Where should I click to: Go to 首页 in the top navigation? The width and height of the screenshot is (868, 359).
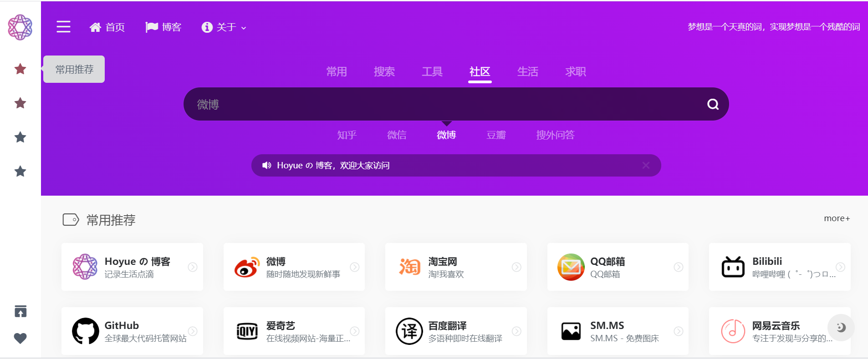(x=107, y=27)
